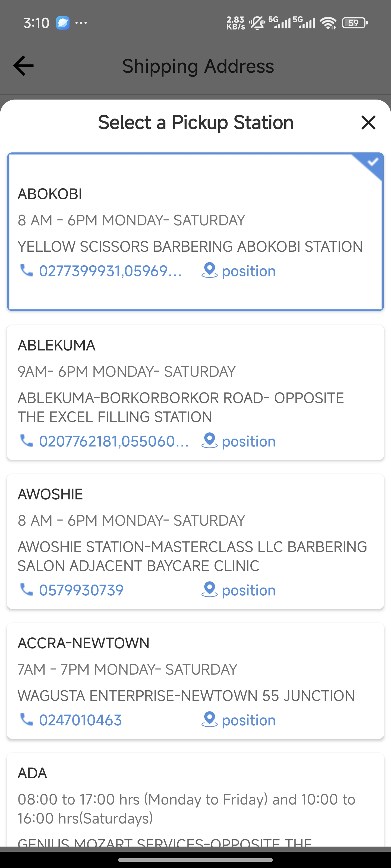Screen dimensions: 391x868
Task: Open the position link for Awoshie
Action: 249,590
